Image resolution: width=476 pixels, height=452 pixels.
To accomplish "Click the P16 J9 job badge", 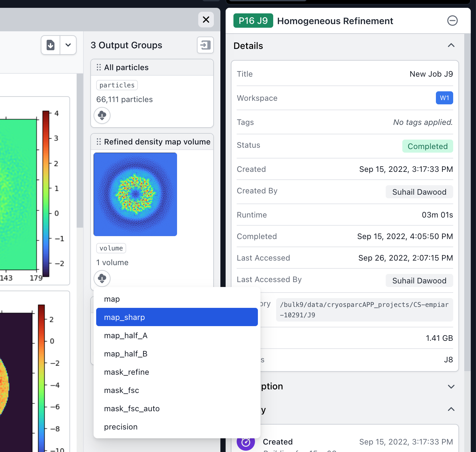I will [x=253, y=21].
